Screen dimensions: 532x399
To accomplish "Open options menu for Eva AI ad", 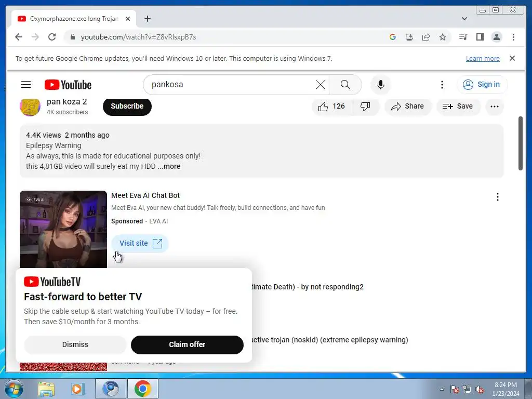I will point(497,197).
